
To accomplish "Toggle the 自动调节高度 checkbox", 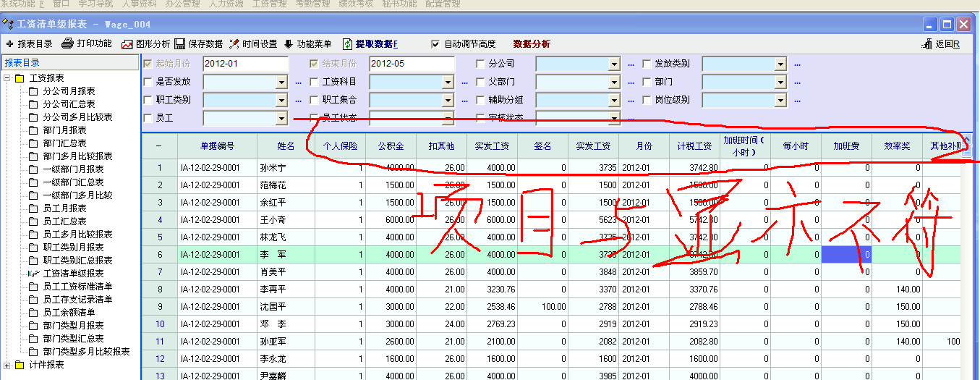I will (x=435, y=44).
